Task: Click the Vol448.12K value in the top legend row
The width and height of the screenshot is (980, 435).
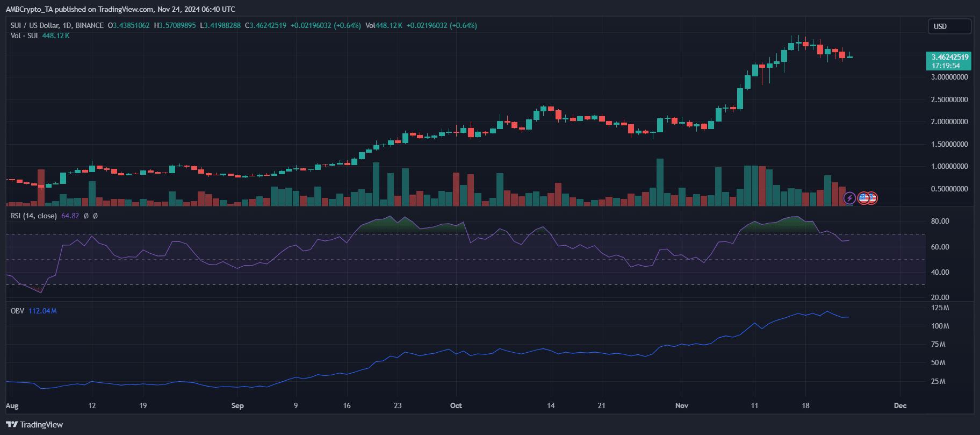Action: [384, 25]
